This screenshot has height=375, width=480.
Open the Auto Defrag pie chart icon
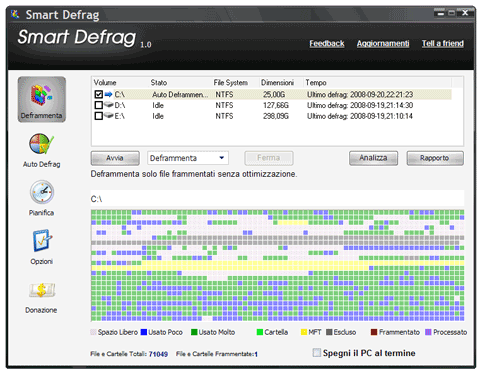pyautogui.click(x=41, y=144)
